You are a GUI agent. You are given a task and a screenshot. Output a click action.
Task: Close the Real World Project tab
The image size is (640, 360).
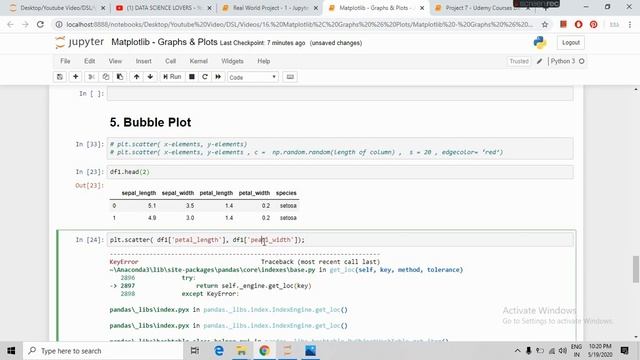tap(316, 8)
